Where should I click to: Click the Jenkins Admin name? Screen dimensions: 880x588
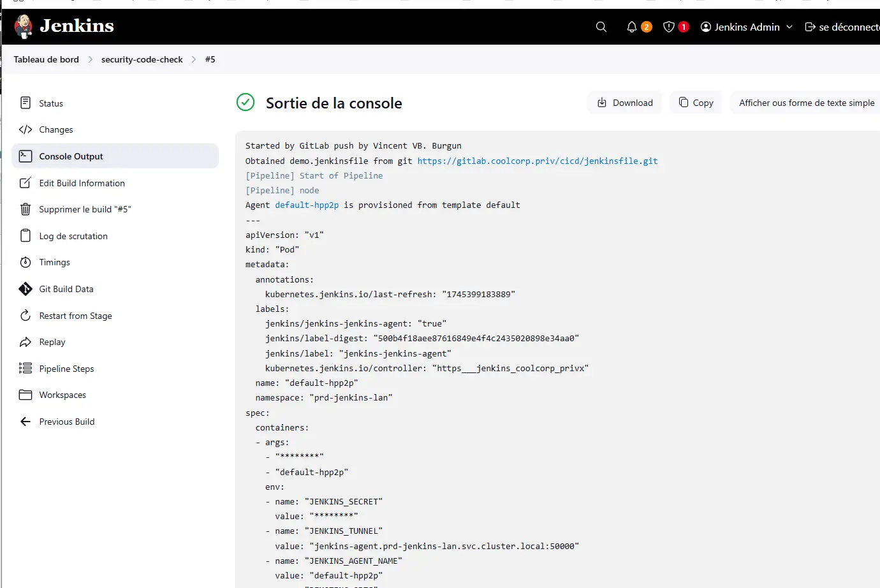pos(747,27)
